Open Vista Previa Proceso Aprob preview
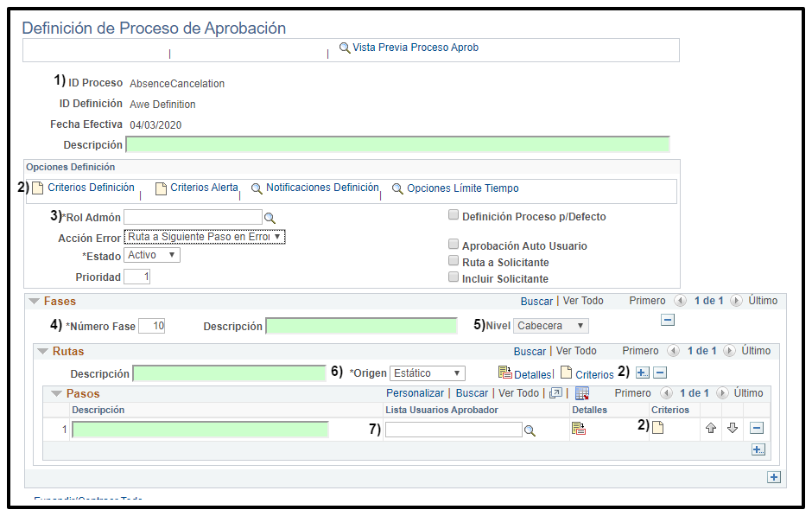 point(409,48)
